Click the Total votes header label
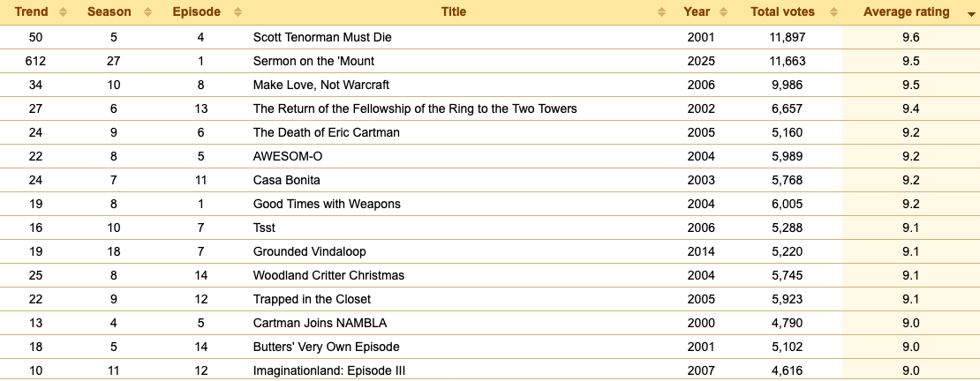Image resolution: width=980 pixels, height=381 pixels. click(x=782, y=12)
